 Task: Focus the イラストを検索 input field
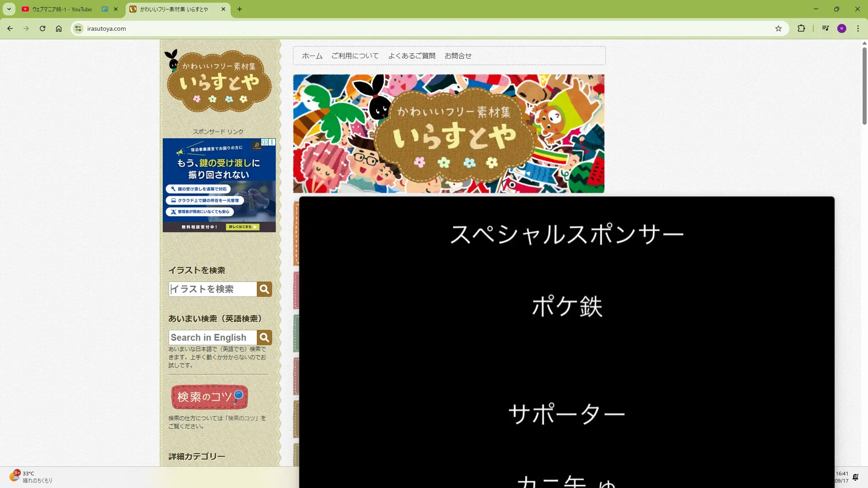coord(212,289)
